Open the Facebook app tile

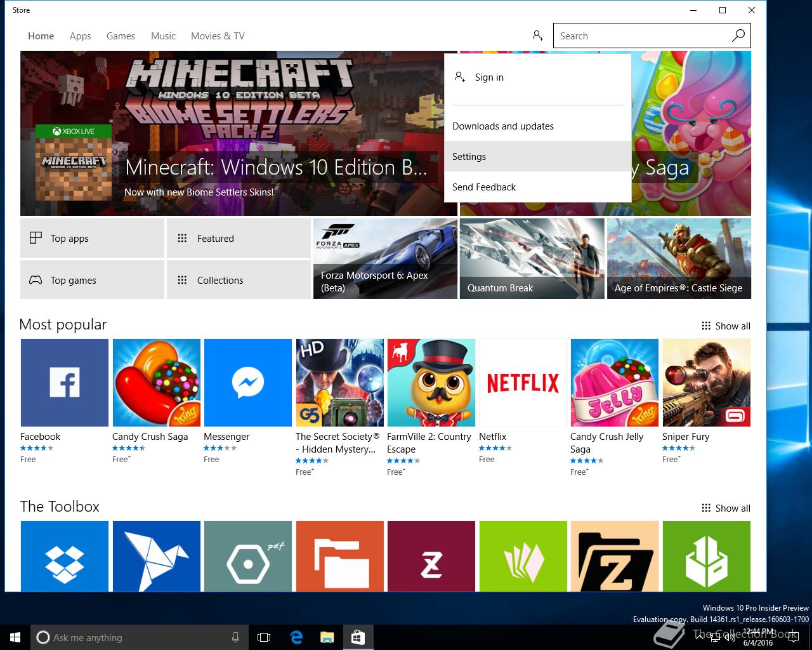point(65,383)
